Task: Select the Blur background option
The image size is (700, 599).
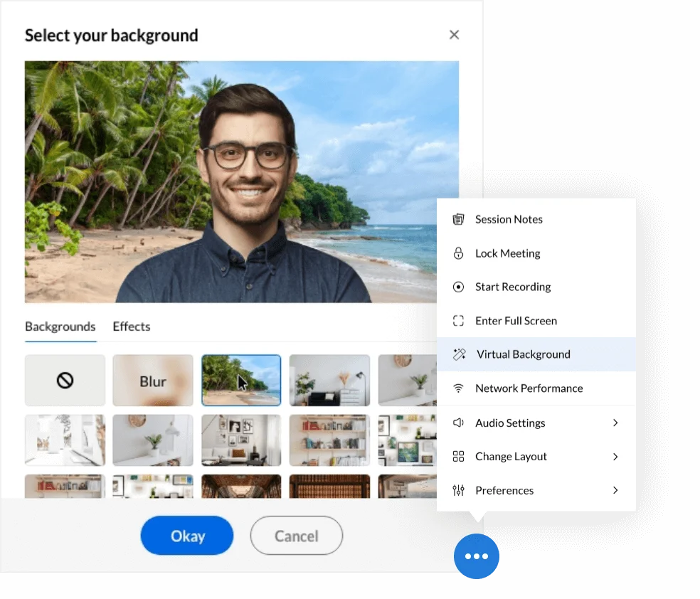Action: point(152,380)
